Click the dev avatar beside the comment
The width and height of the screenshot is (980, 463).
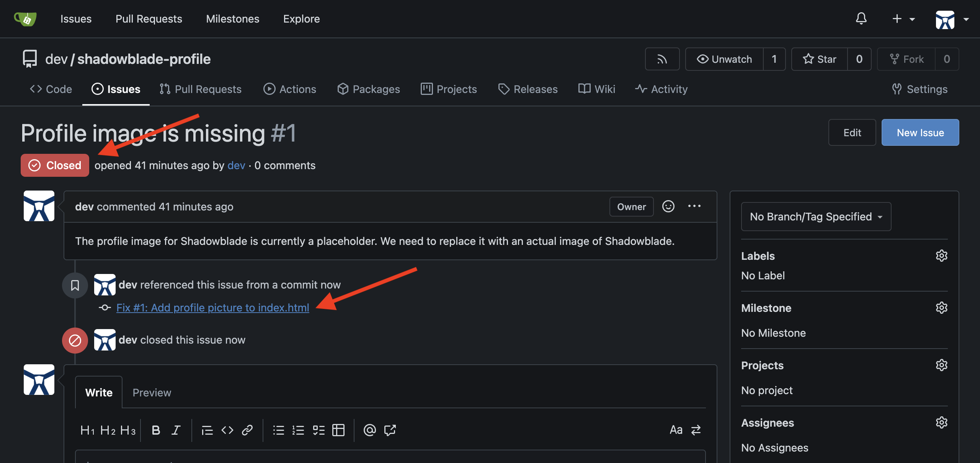coord(39,206)
